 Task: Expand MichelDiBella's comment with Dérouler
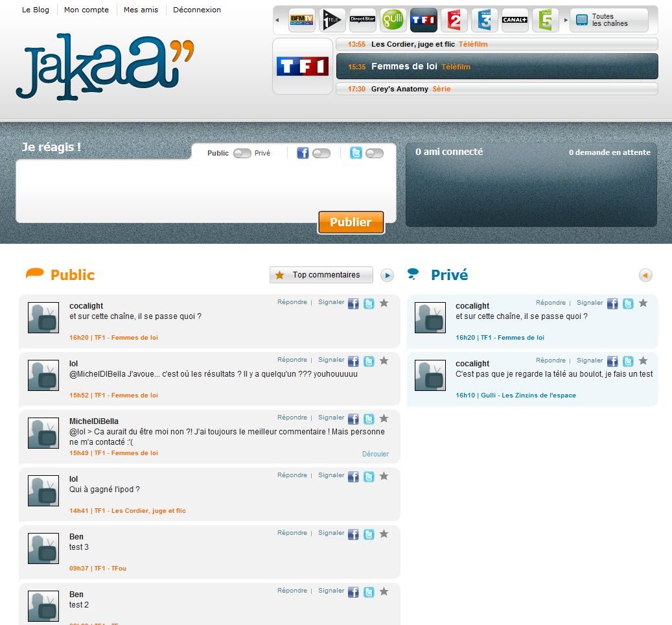click(375, 454)
